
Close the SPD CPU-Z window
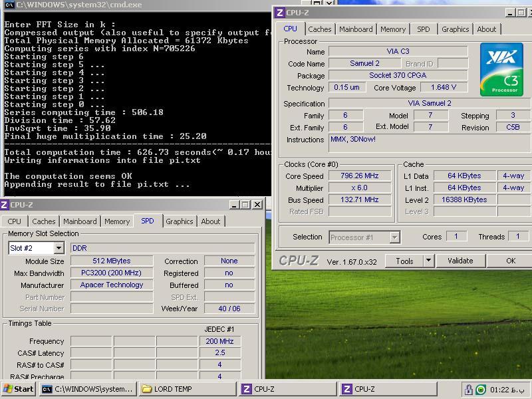tap(257, 205)
